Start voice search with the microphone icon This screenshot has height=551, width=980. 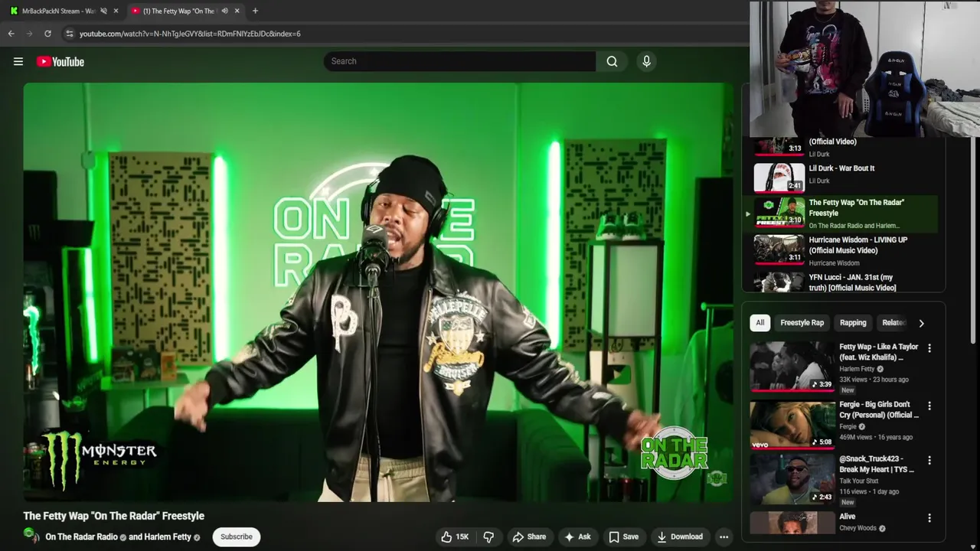click(x=646, y=61)
